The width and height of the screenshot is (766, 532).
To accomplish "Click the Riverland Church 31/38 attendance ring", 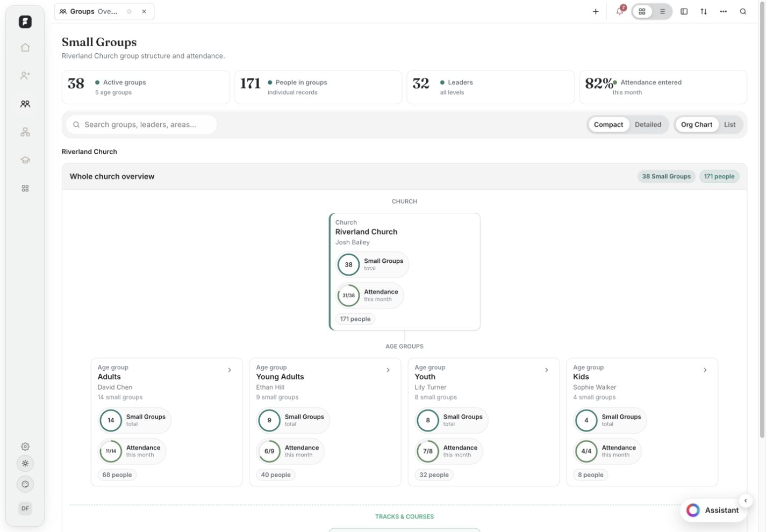I will pos(348,296).
